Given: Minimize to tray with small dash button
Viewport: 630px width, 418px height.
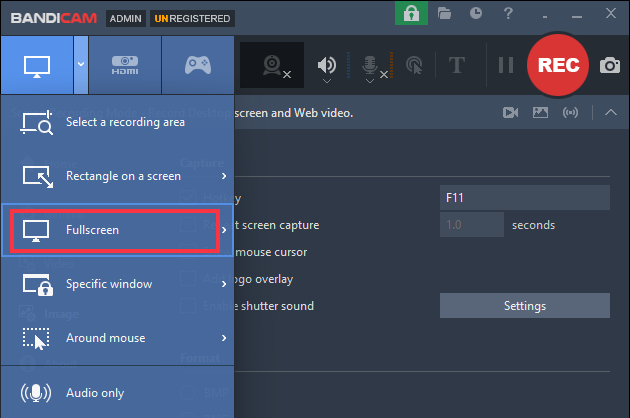Looking at the screenshot, I should point(545,17).
